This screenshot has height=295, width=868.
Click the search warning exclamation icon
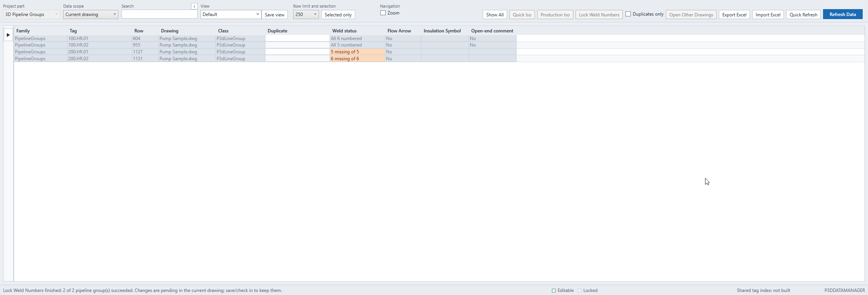[x=194, y=6]
